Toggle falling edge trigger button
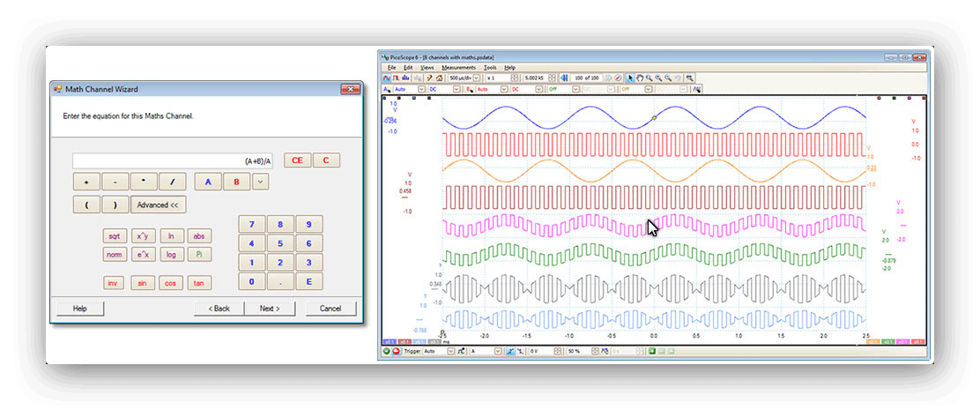The height and width of the screenshot is (410, 980). 521,351
